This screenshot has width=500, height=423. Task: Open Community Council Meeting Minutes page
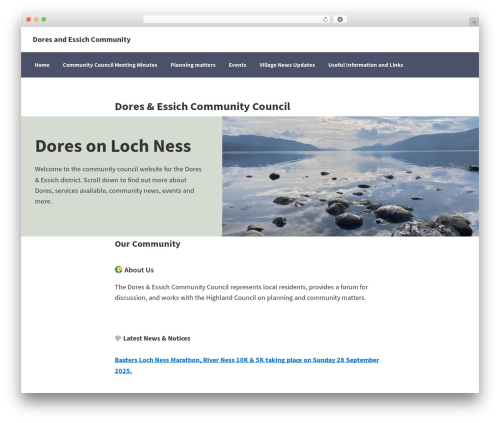coord(110,65)
